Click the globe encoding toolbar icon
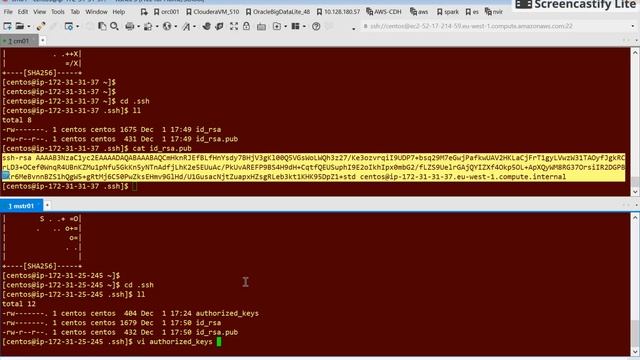Screen dimensions: 640x360 pyautogui.click(x=167, y=26)
